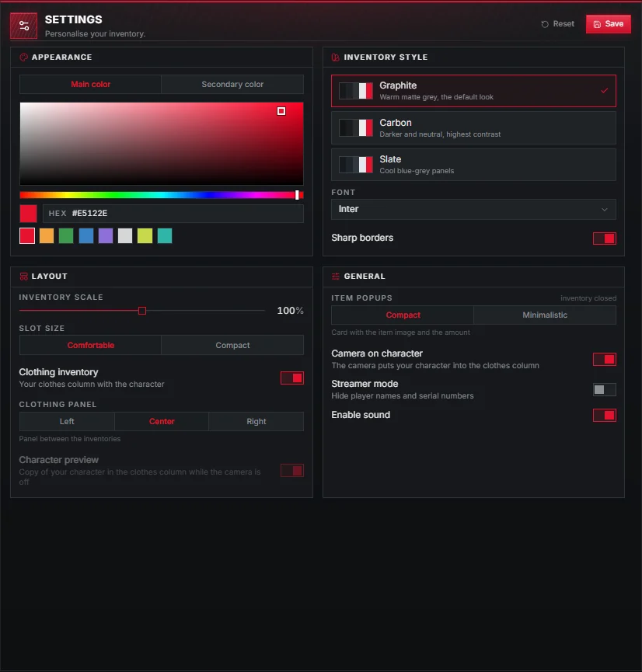642x672 pixels.
Task: Select the Compact slot size
Action: coord(232,345)
